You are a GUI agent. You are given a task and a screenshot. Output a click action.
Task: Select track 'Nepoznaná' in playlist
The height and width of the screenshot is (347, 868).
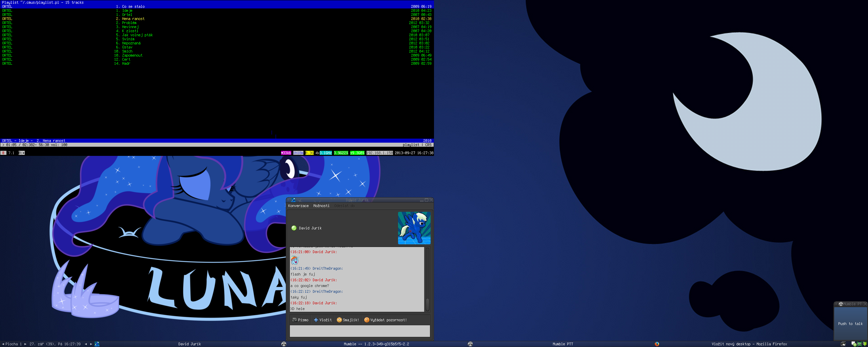tap(217, 43)
